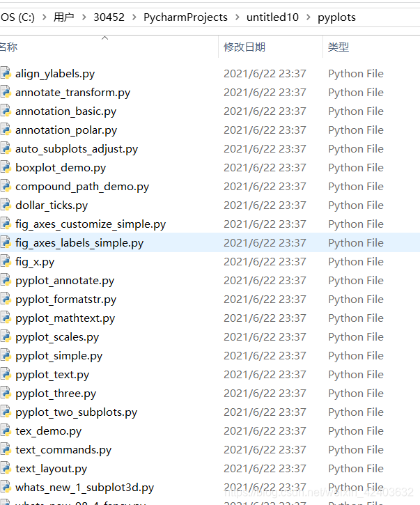Select the compound_path_demo.py file icon
The width and height of the screenshot is (420, 505).
pyautogui.click(x=6, y=186)
